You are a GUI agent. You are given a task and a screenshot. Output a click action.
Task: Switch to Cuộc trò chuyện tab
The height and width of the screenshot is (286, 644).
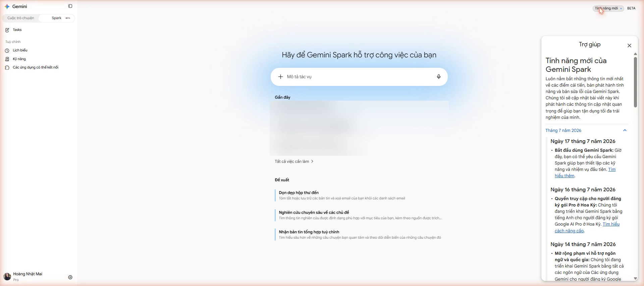(21, 18)
